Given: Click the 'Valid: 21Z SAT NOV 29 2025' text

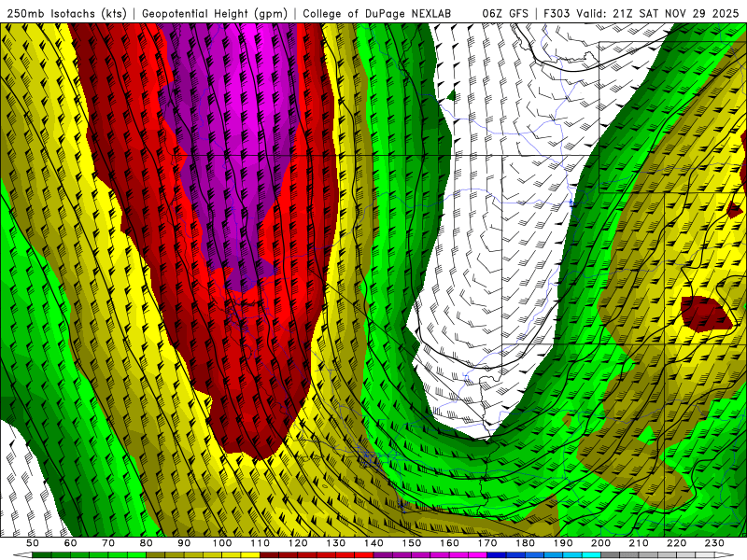Looking at the screenshot, I should click(x=657, y=14).
